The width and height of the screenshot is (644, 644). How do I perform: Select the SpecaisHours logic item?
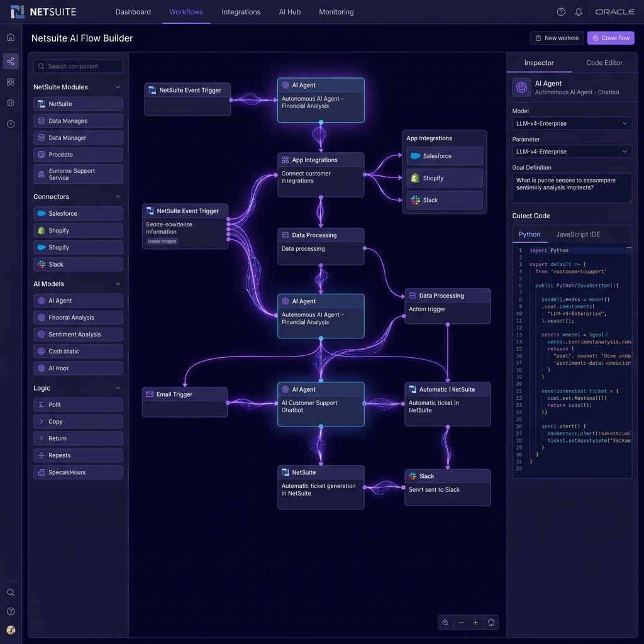tap(78, 472)
